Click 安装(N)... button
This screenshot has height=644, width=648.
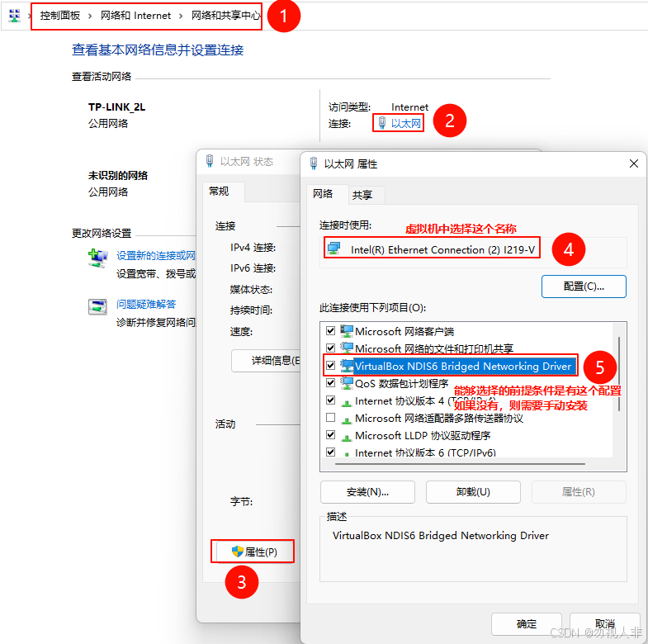[x=367, y=492]
